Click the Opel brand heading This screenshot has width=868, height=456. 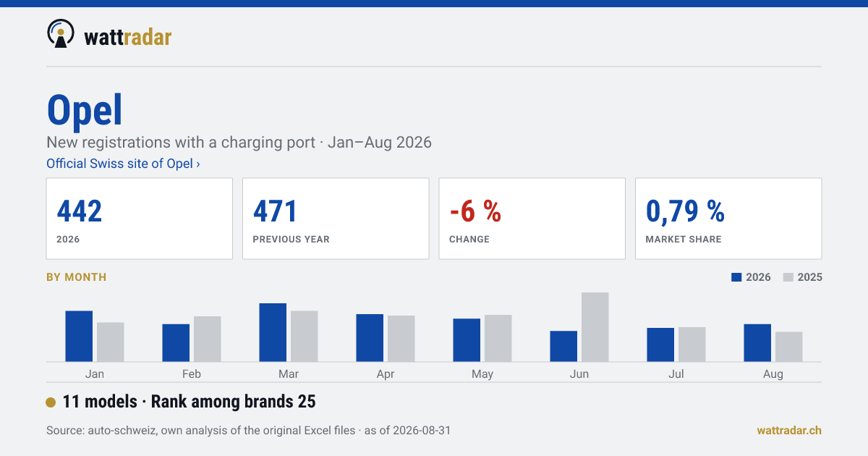point(85,110)
